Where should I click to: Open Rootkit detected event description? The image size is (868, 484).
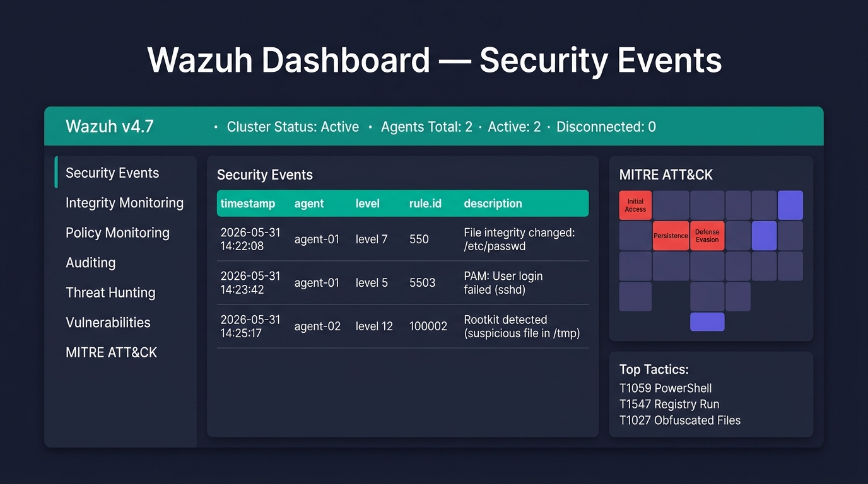coord(522,326)
